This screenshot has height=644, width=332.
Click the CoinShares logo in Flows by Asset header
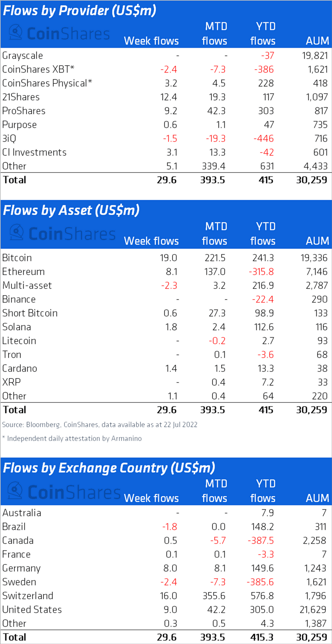click(x=62, y=233)
